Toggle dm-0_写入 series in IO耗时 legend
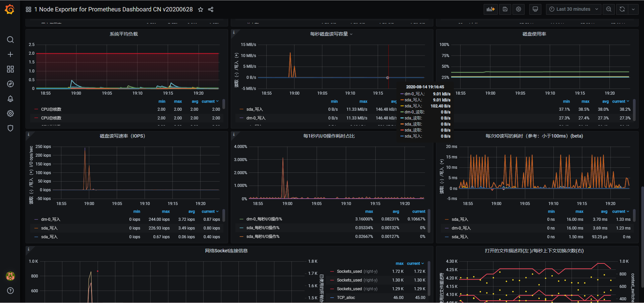 coord(461,228)
